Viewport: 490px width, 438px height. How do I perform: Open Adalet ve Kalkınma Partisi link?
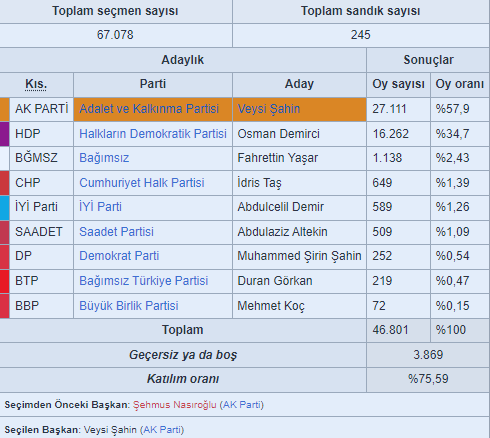coord(149,109)
